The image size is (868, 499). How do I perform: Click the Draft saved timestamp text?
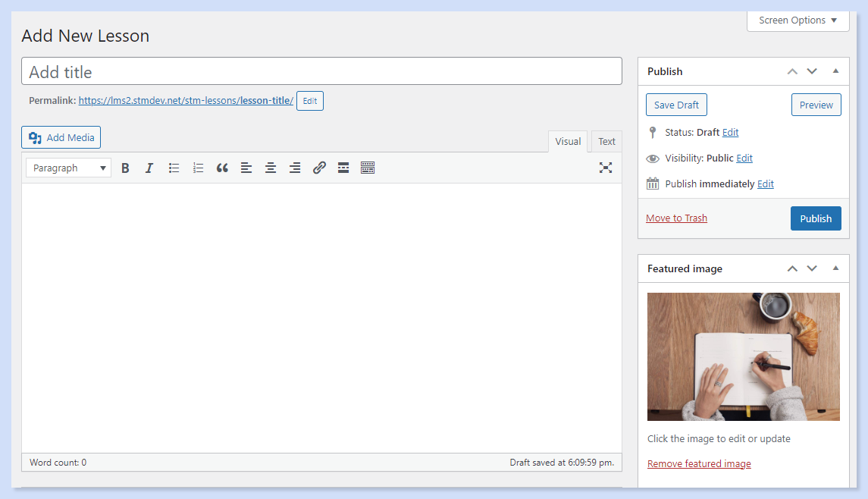tap(562, 463)
